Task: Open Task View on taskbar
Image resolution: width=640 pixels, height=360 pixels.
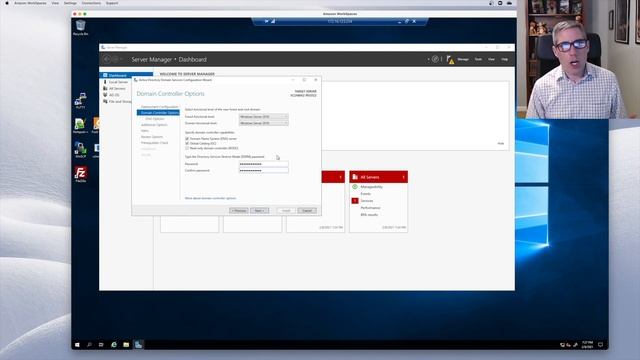Action: coord(101,345)
